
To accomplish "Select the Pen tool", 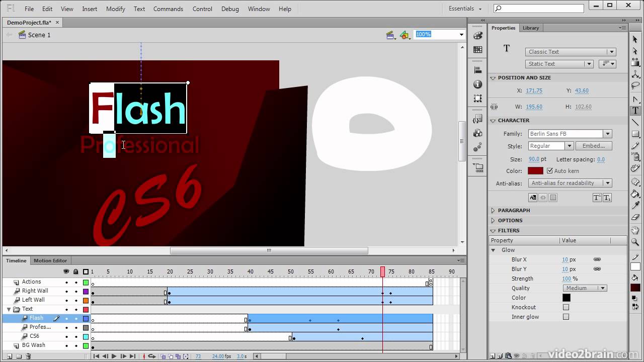I will 635,99.
